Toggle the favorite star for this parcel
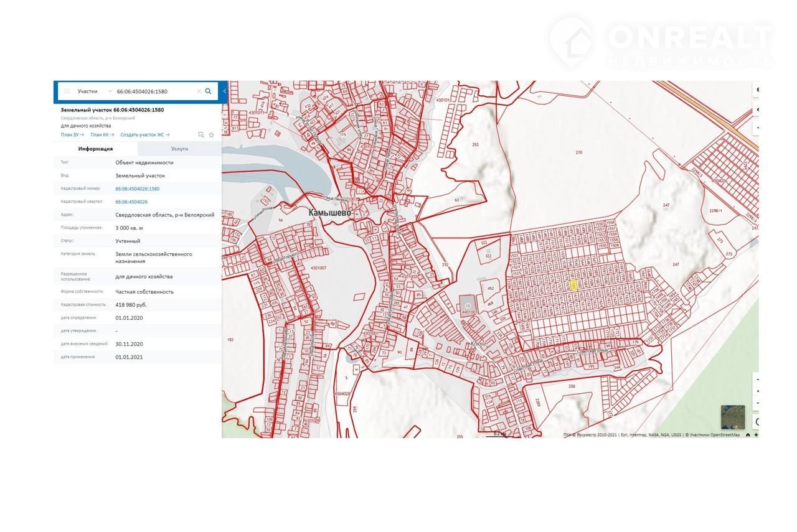Viewport: 797px width, 532px height. click(211, 134)
